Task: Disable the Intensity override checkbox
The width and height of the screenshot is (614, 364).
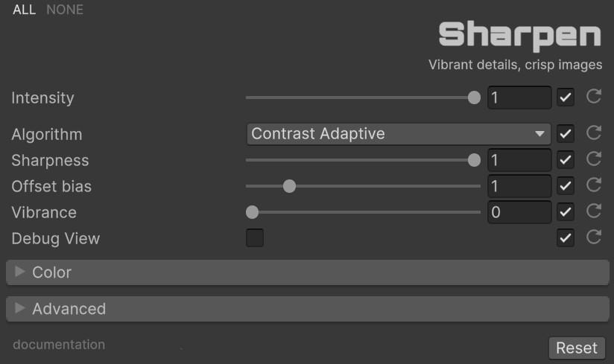Action: pos(566,98)
